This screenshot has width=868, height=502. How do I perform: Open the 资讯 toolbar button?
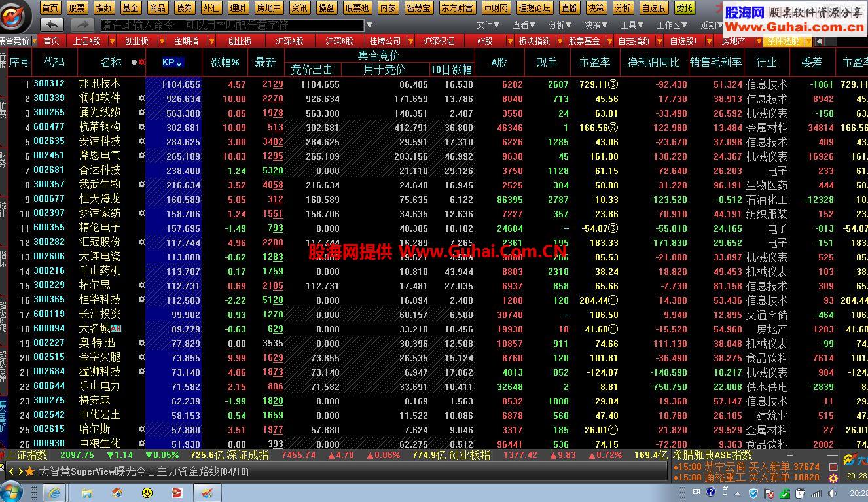tap(300, 8)
